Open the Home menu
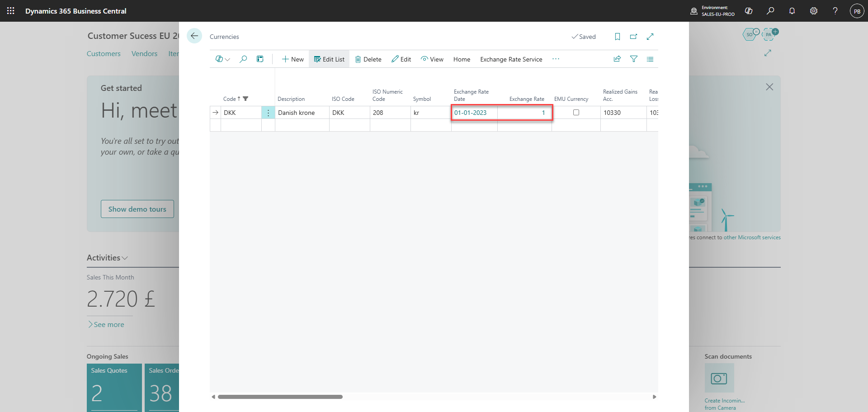 462,59
